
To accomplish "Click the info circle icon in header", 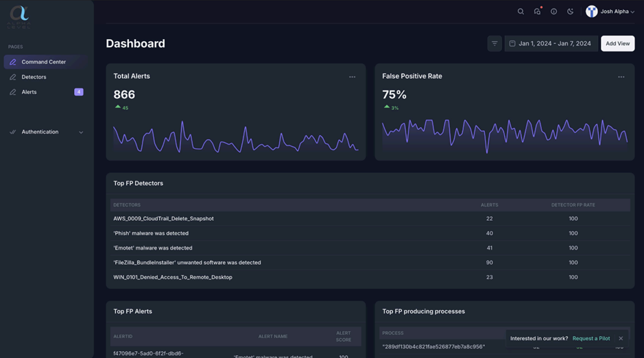I will 553,12.
